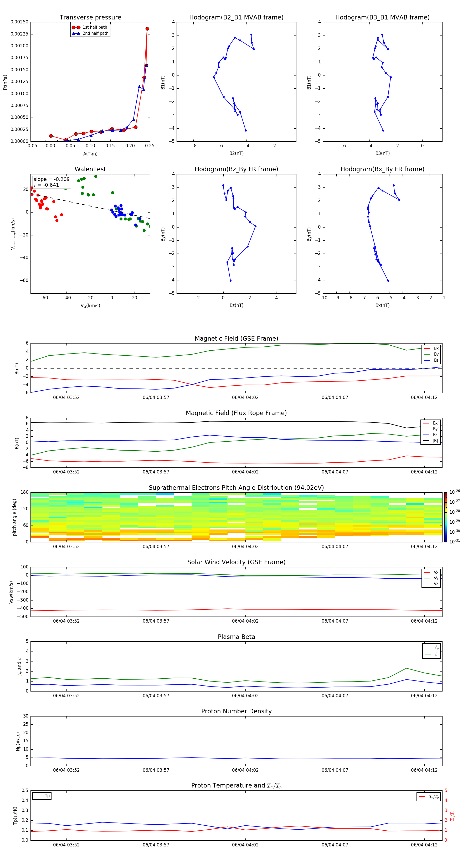473x868 pixels.
Task: Click the Vx legend entry in Solar Wind panel
Action: 431,572
